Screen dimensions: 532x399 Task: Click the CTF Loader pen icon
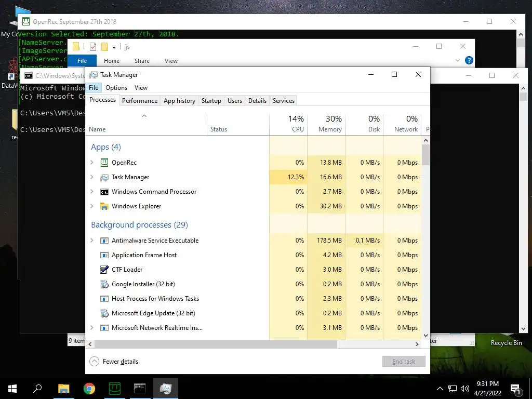[104, 270]
